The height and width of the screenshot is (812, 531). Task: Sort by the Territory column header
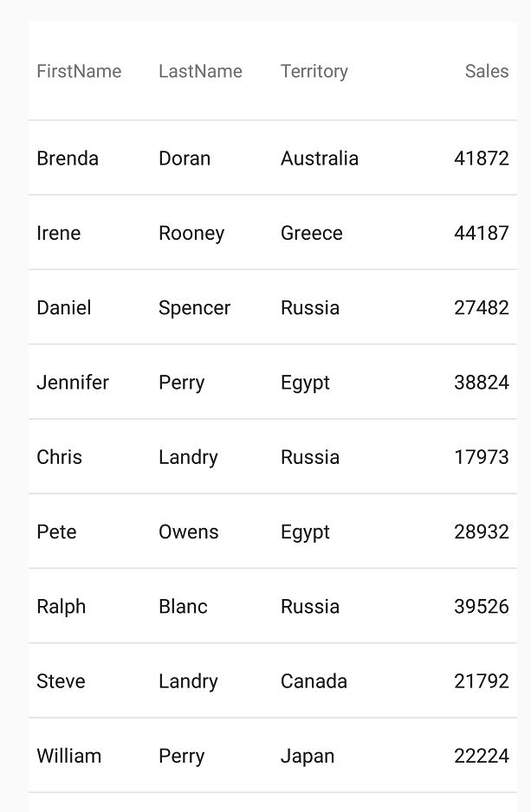314,71
